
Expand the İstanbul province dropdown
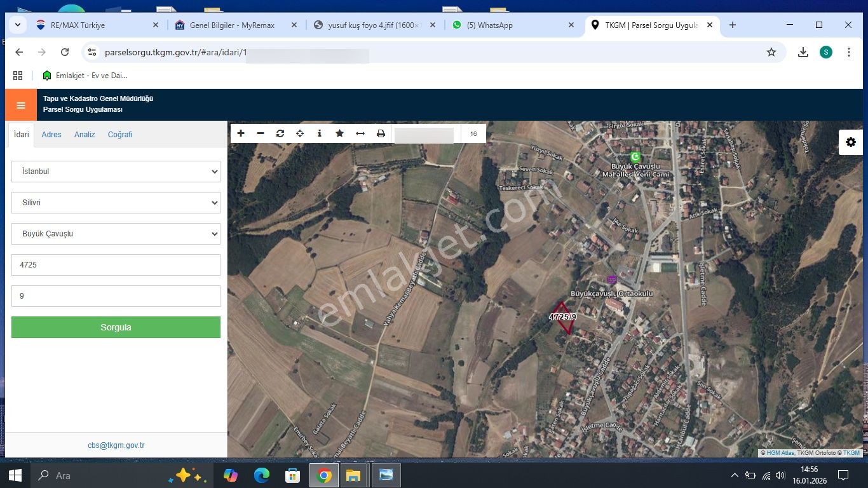pyautogui.click(x=116, y=172)
